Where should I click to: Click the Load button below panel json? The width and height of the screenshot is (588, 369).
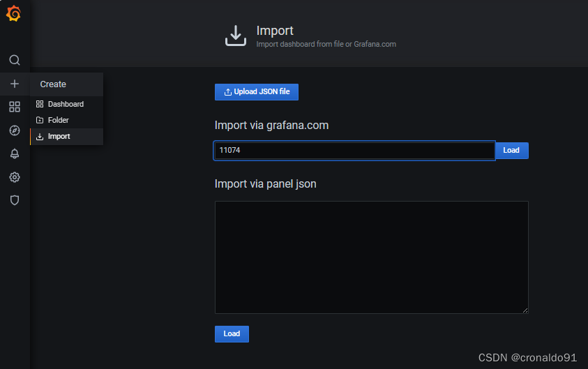click(x=232, y=333)
